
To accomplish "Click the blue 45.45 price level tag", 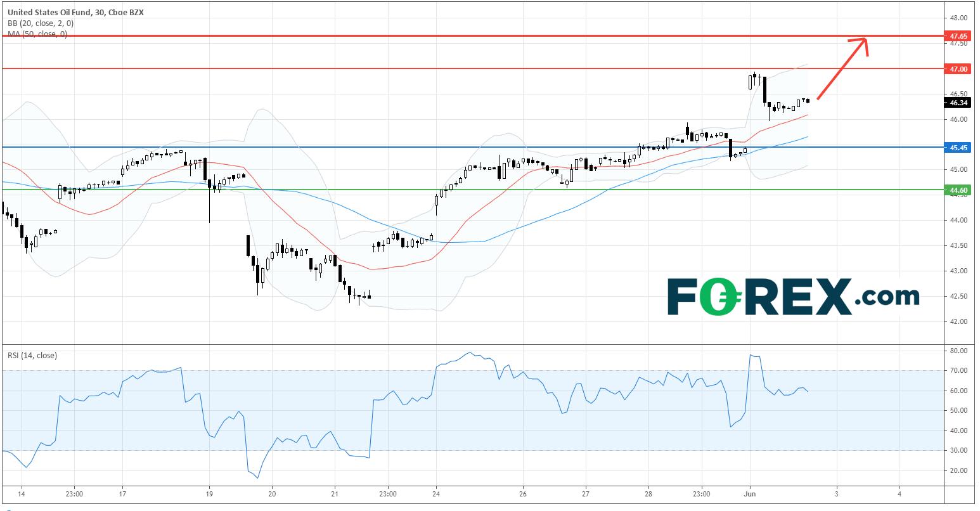I will coord(958,147).
